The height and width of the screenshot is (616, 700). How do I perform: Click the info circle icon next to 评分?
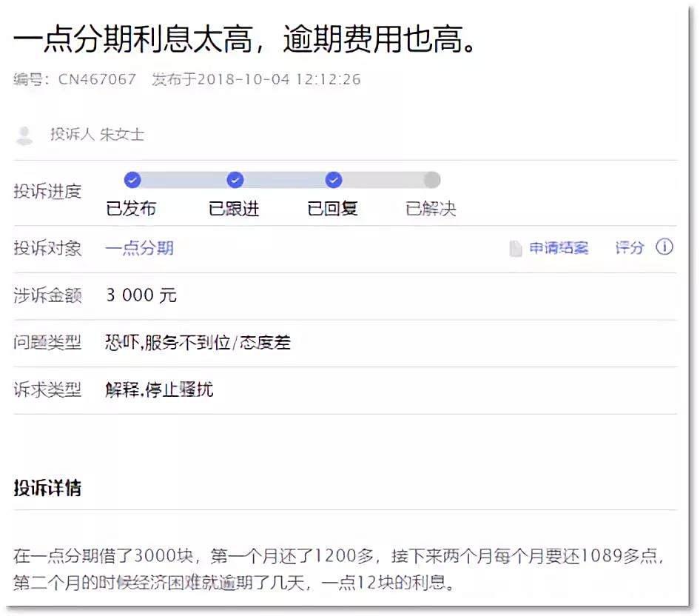point(664,247)
